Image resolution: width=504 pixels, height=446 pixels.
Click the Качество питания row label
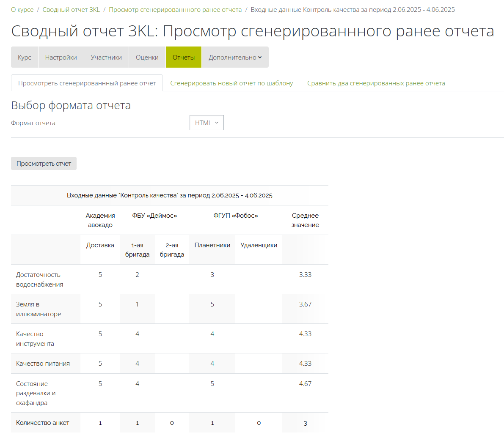[43, 364]
